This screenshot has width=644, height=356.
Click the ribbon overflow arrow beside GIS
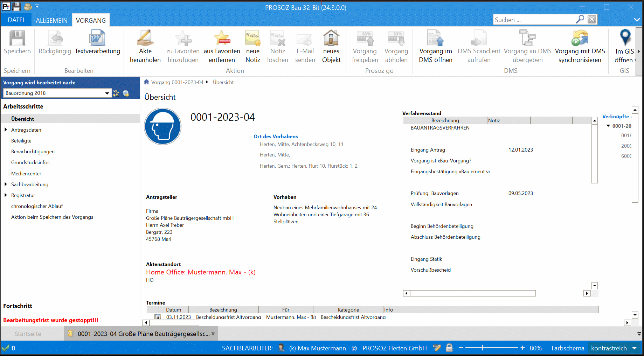[x=639, y=51]
